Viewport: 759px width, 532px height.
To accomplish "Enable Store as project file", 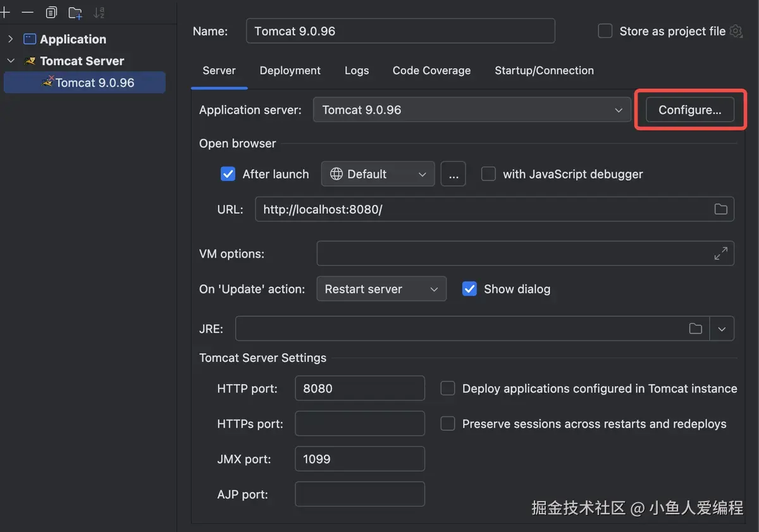I will coord(605,31).
